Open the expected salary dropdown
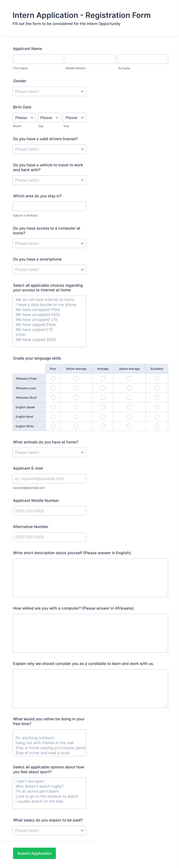Image resolution: width=179 pixels, height=868 pixels. click(x=49, y=830)
